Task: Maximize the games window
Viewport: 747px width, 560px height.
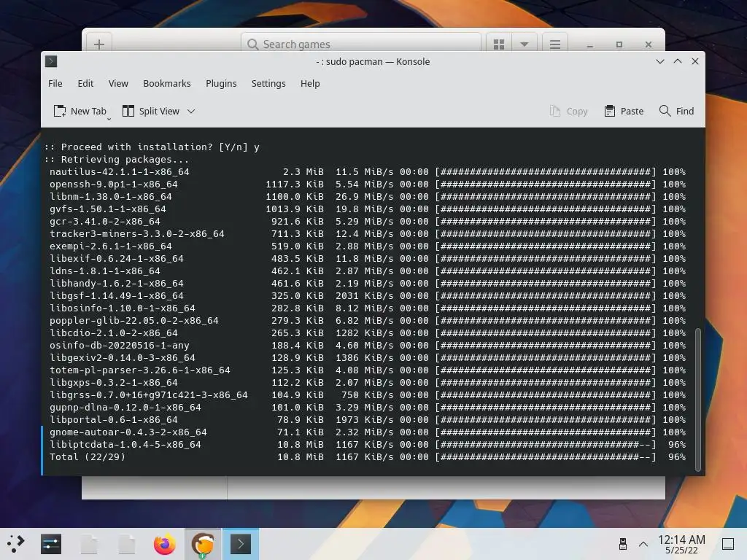Action: point(619,44)
